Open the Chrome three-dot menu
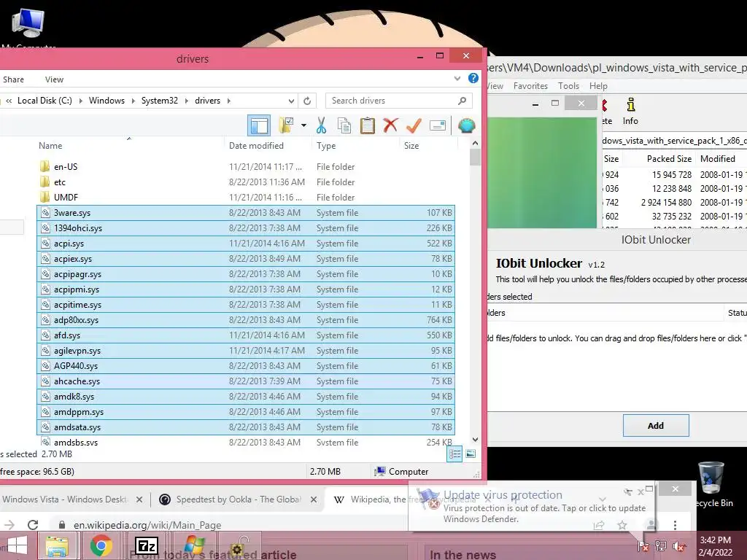 675,525
